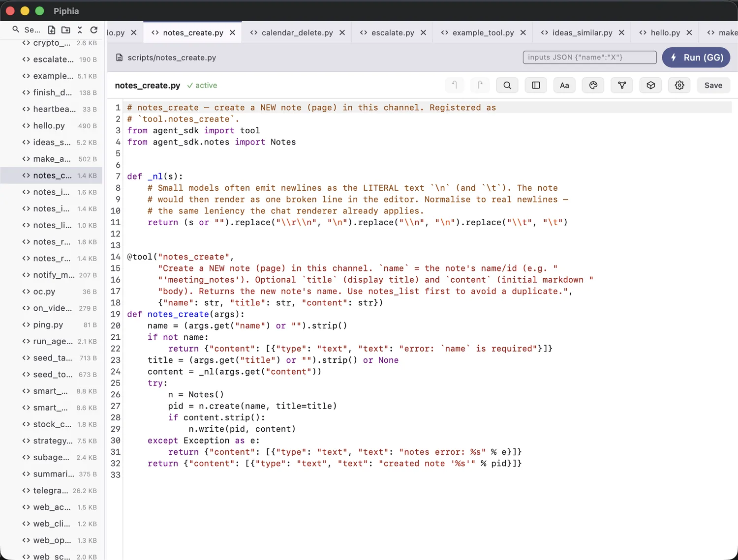Viewport: 738px width, 560px height.
Task: Click the Search files field in sidebar
Action: tap(33, 29)
